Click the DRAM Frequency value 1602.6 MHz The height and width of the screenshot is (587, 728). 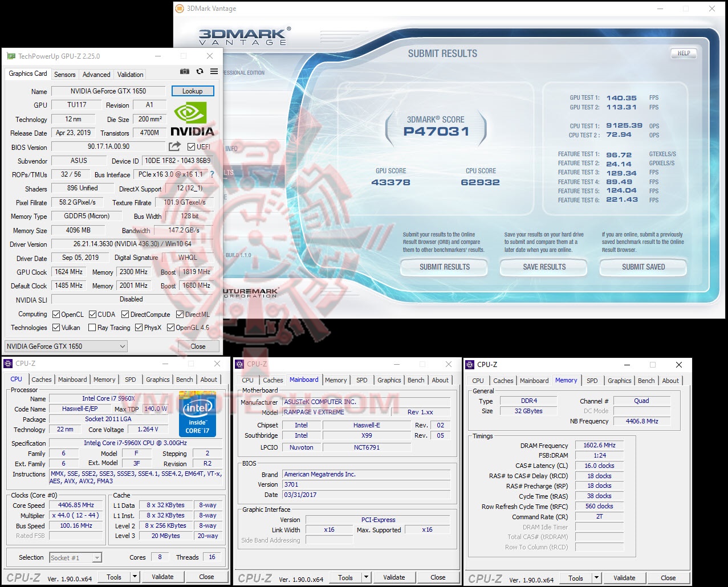click(x=599, y=445)
